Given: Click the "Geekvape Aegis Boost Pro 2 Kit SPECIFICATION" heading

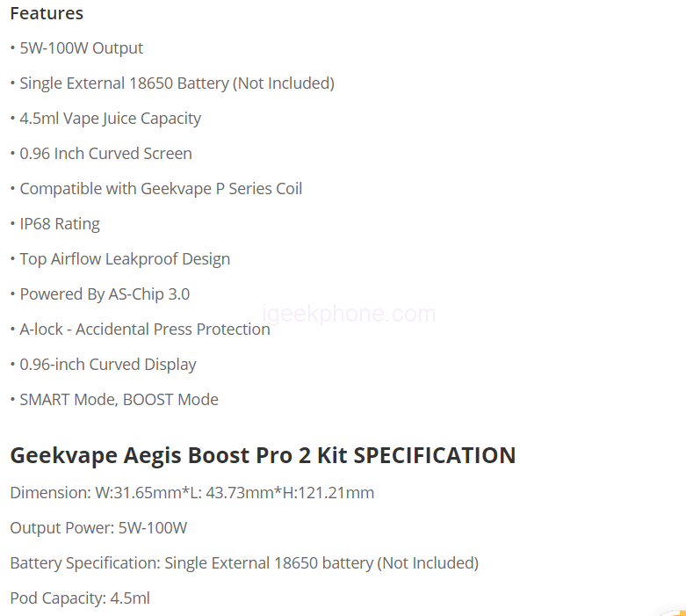Looking at the screenshot, I should tap(263, 455).
